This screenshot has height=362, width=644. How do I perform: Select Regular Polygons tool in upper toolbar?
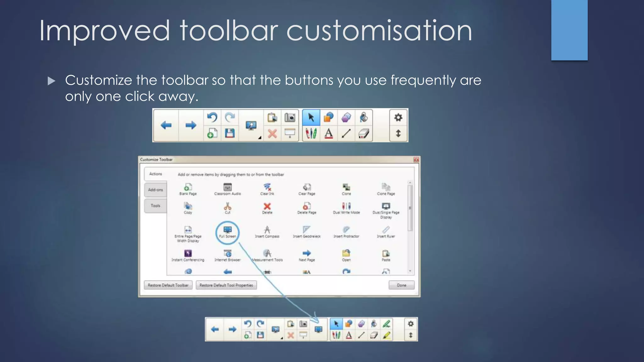[346, 117]
